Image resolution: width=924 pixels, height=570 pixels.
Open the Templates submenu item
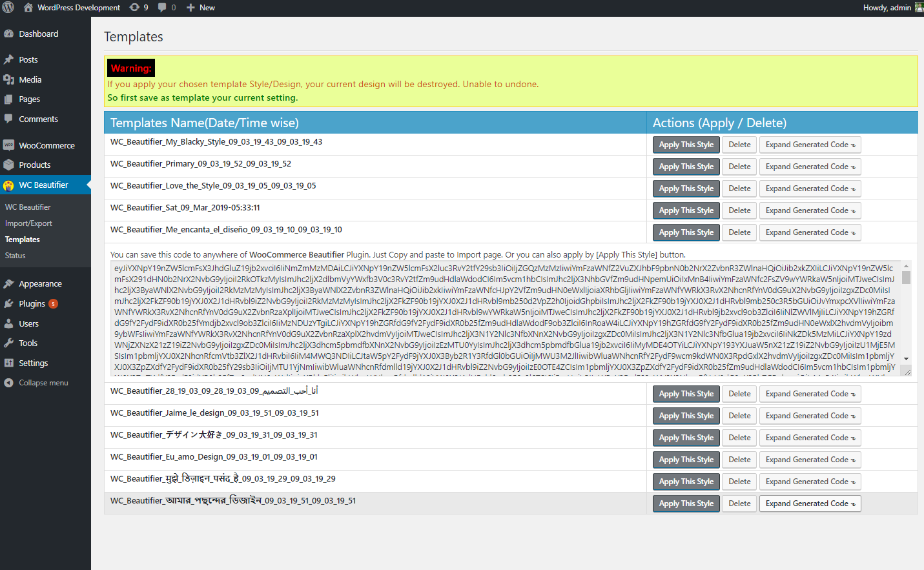point(23,239)
